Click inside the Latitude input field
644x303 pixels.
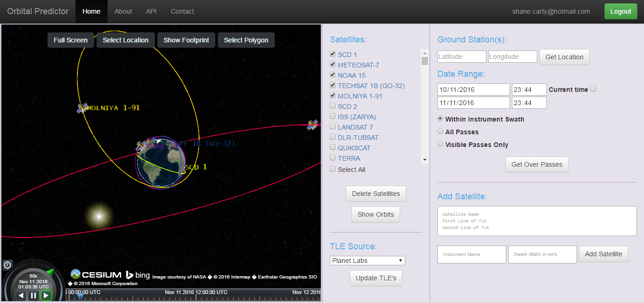pos(461,56)
